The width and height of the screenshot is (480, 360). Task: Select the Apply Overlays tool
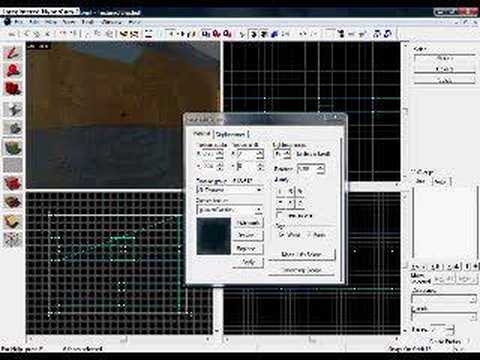pyautogui.click(x=13, y=201)
